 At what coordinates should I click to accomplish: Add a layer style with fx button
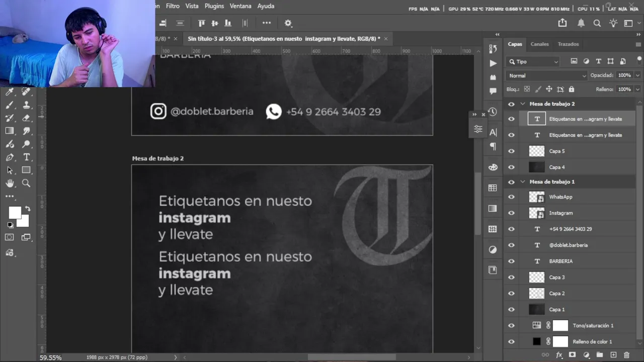click(559, 355)
